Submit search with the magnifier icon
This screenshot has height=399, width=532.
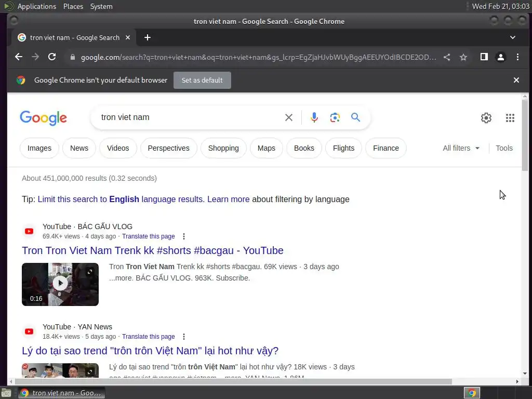pos(355,117)
